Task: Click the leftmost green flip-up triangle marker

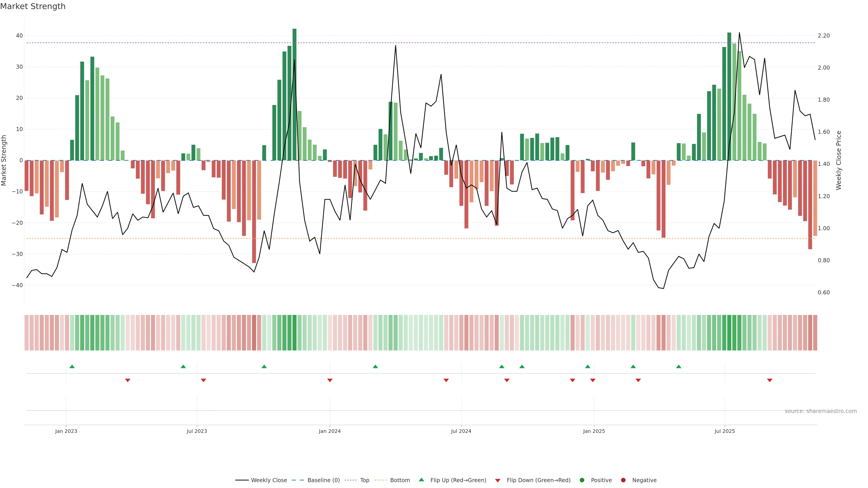Action: (x=72, y=366)
